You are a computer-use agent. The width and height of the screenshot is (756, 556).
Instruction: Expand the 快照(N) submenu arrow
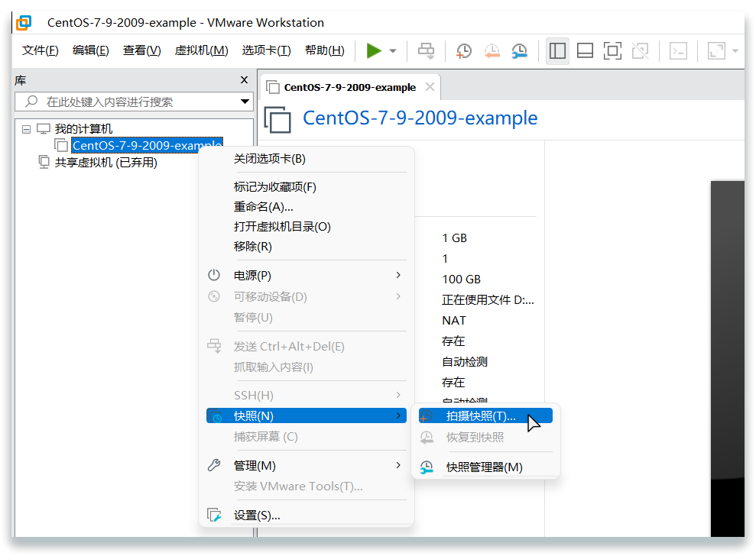tap(398, 415)
